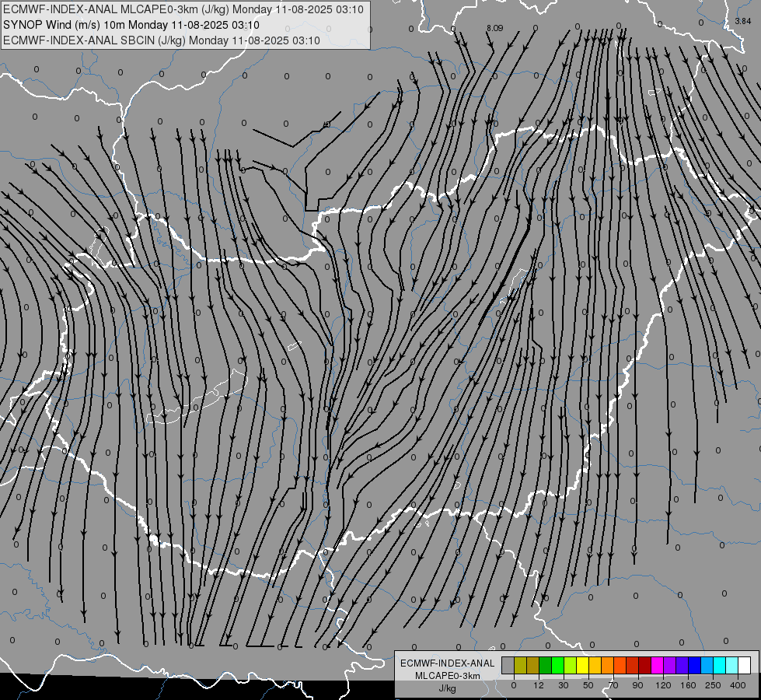Click the legend scale value 50
The width and height of the screenshot is (761, 700).
(588, 685)
